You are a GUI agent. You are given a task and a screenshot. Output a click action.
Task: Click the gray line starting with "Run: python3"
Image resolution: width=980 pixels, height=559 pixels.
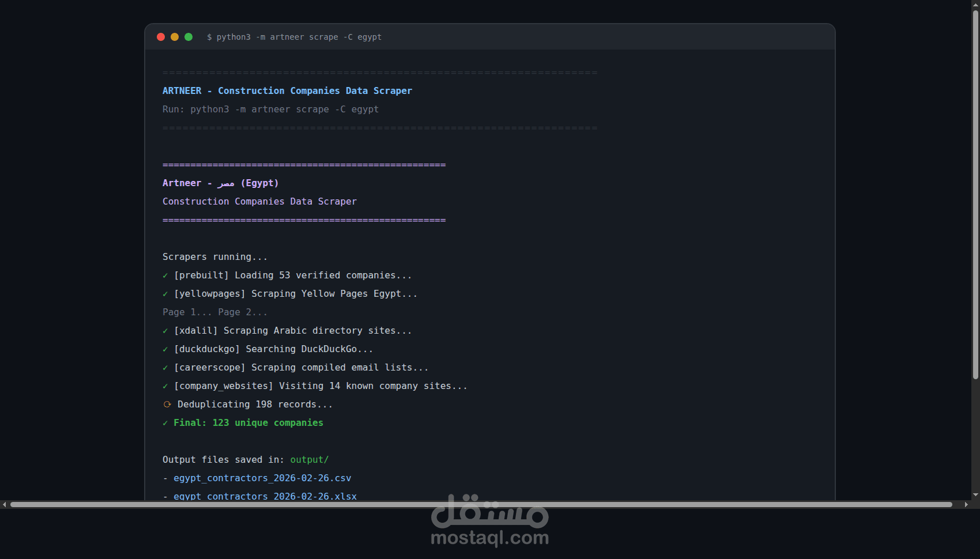pos(270,109)
